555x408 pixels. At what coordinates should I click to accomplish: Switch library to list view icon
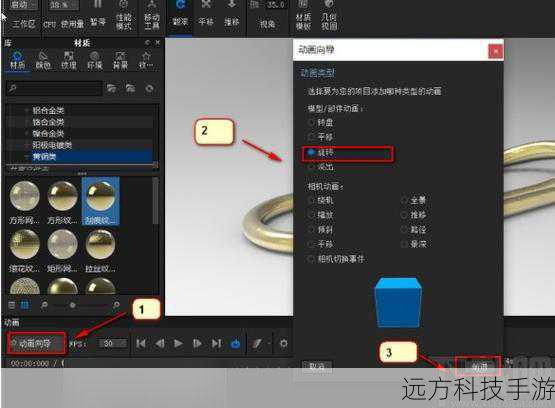coord(12,305)
